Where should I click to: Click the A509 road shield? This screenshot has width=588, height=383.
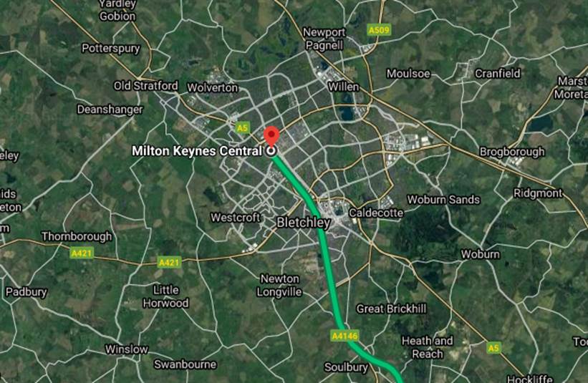pyautogui.click(x=379, y=30)
